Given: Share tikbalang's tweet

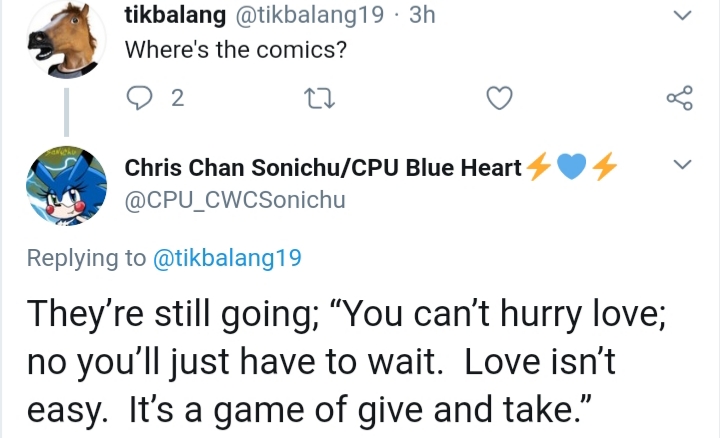Looking at the screenshot, I should [x=680, y=98].
